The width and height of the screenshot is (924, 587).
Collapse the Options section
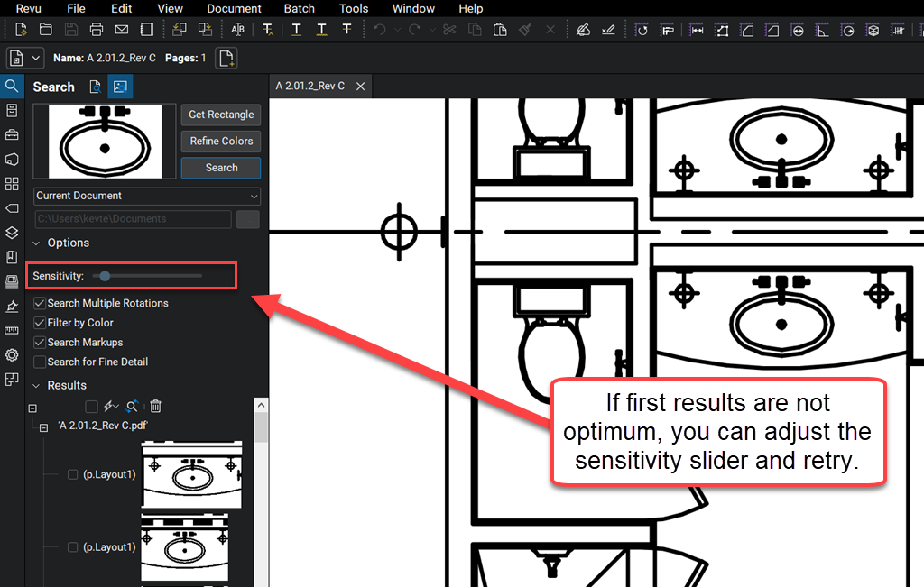click(x=36, y=243)
